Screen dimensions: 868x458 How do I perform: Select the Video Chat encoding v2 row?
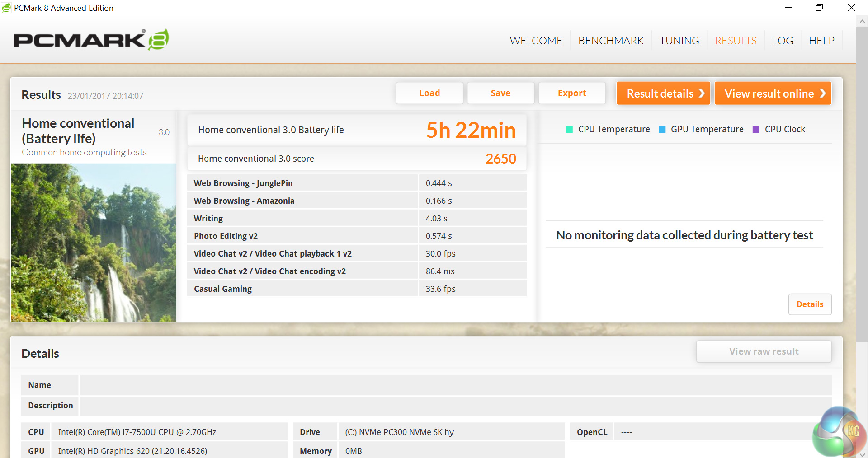(357, 271)
